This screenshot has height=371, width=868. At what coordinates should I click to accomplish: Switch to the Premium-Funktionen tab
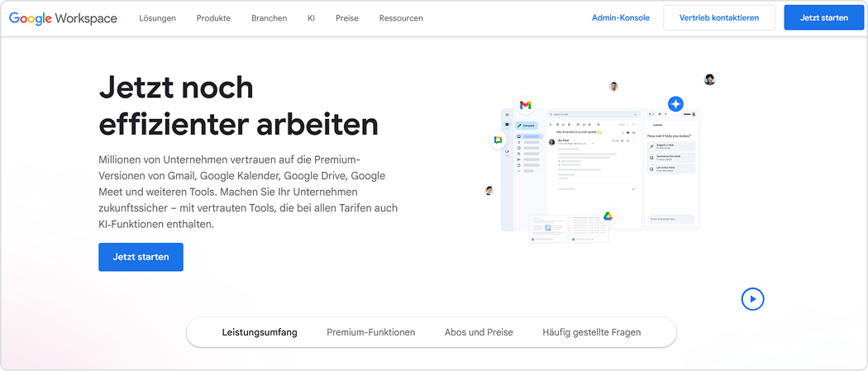pyautogui.click(x=371, y=332)
